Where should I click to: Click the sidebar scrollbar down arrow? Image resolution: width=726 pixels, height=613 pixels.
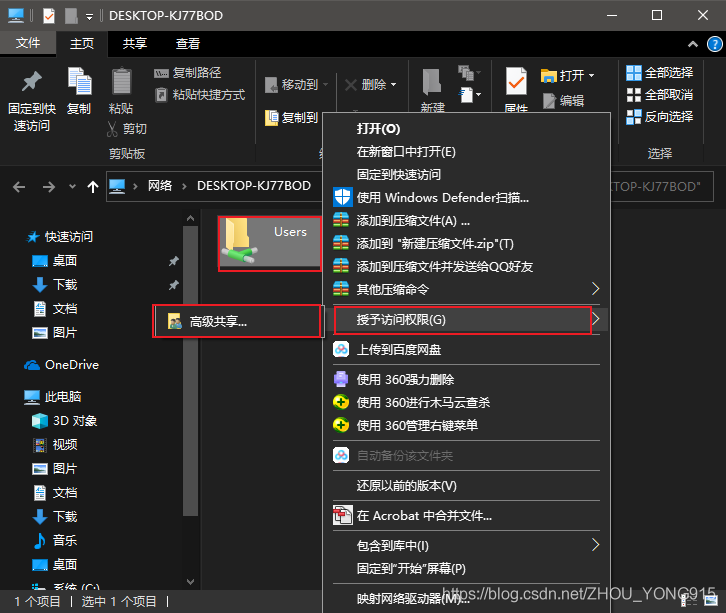[x=190, y=582]
